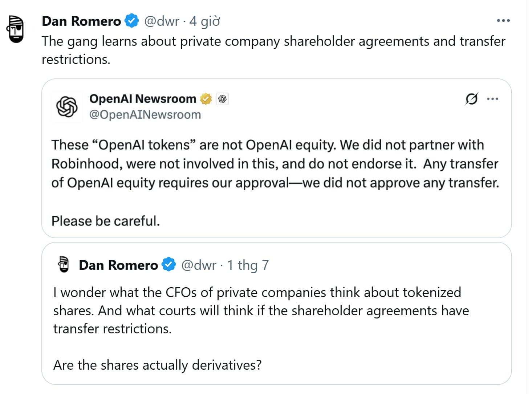Open '1 thg 7' timestamp of quoted tweet
The image size is (532, 394).
coord(248,265)
